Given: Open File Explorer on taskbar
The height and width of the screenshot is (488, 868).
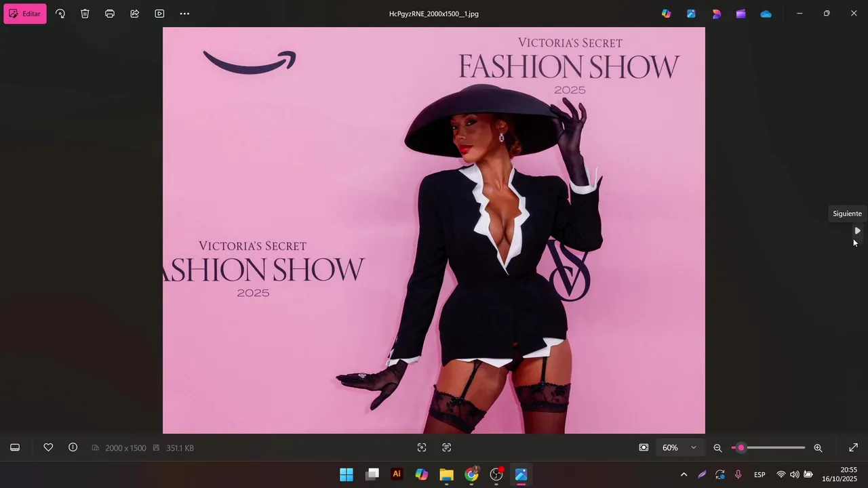Looking at the screenshot, I should (446, 474).
